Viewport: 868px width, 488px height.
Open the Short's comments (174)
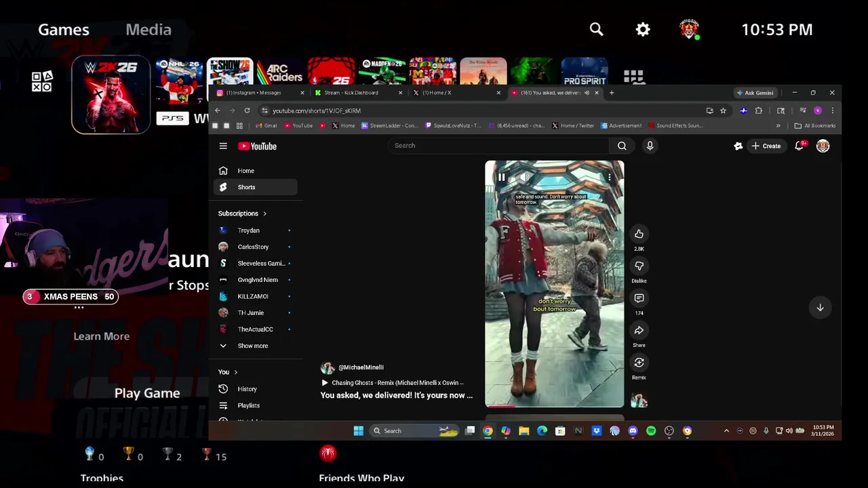coord(639,298)
